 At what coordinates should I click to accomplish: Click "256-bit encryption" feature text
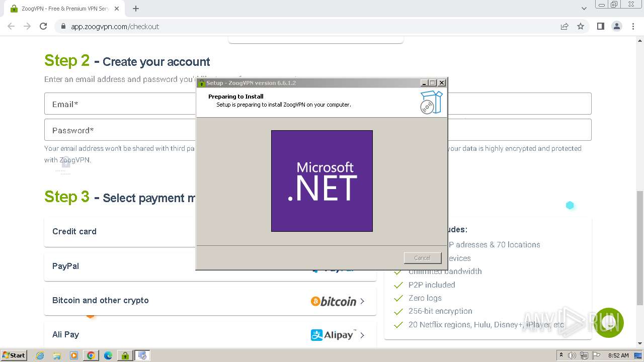coord(440,311)
